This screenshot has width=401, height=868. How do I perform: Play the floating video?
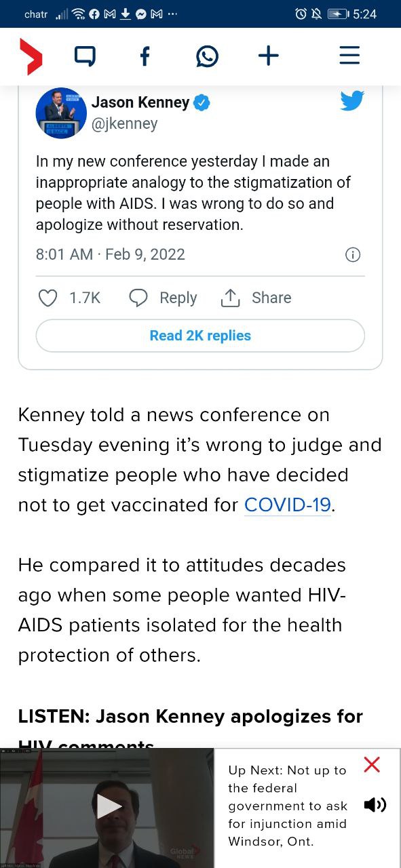109,806
